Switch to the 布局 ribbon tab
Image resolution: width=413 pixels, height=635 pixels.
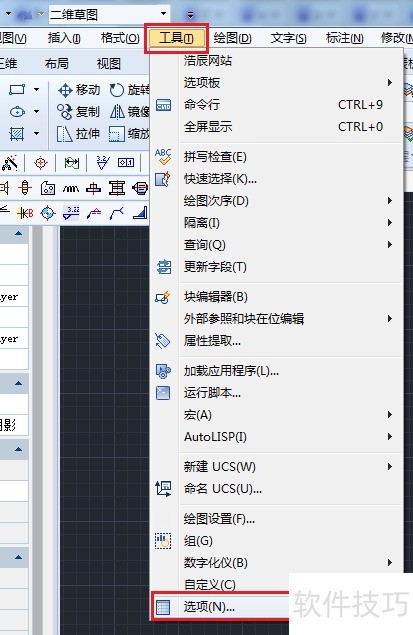[56, 64]
